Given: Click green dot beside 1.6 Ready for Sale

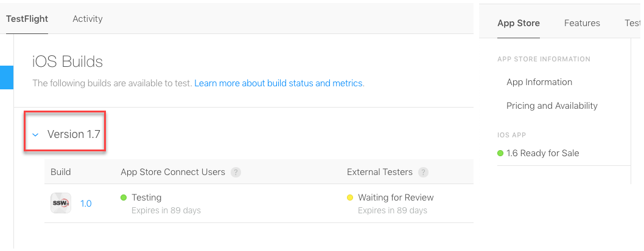Looking at the screenshot, I should coord(501,153).
